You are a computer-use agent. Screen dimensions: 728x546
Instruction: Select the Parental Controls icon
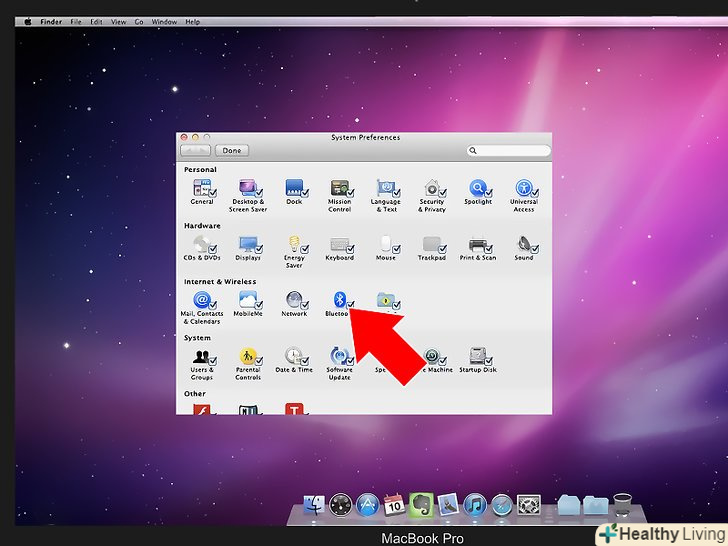248,356
